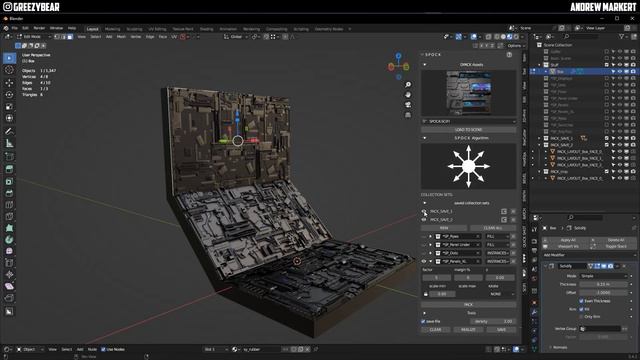
Task: Adjust the Solidify Thickness slider
Action: 603,284
